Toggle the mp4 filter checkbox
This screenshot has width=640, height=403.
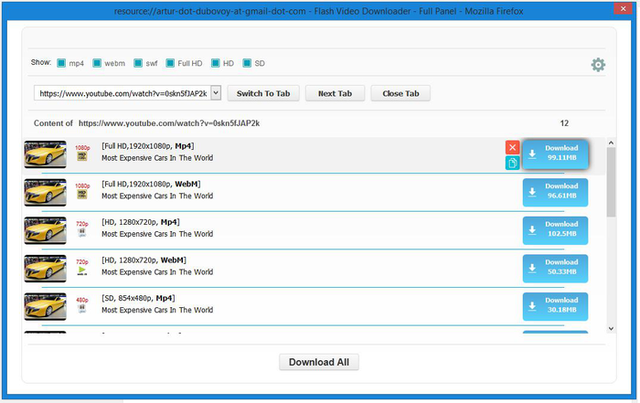[61, 63]
